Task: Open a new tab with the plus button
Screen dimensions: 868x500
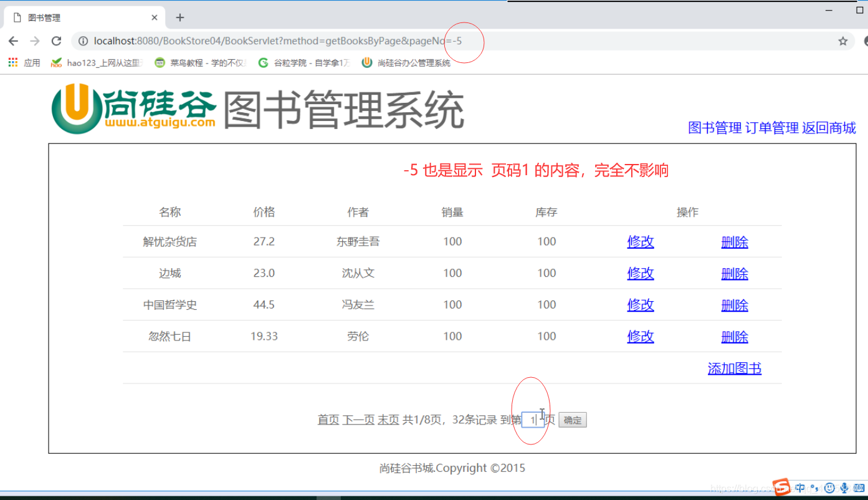Action: [180, 17]
